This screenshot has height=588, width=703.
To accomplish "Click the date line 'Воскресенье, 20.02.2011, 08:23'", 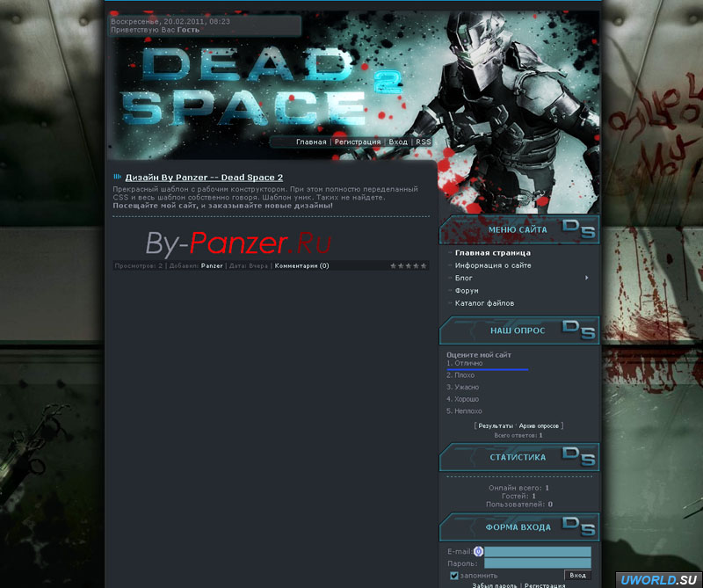I will click(x=170, y=21).
